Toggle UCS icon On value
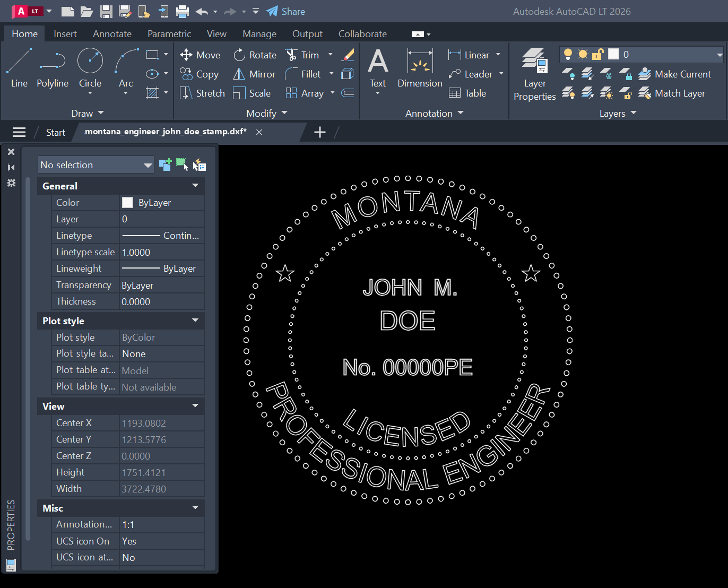The height and width of the screenshot is (588, 728). [x=162, y=541]
